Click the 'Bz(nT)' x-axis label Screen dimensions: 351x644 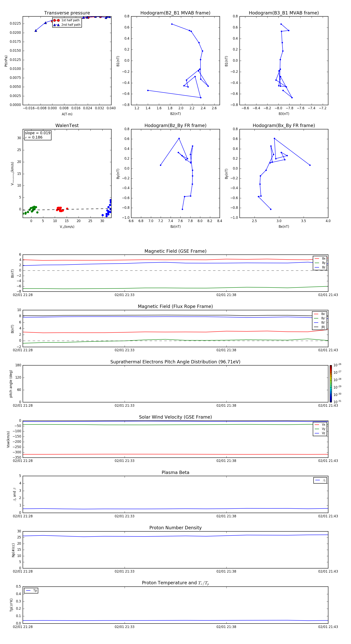[x=175, y=227]
